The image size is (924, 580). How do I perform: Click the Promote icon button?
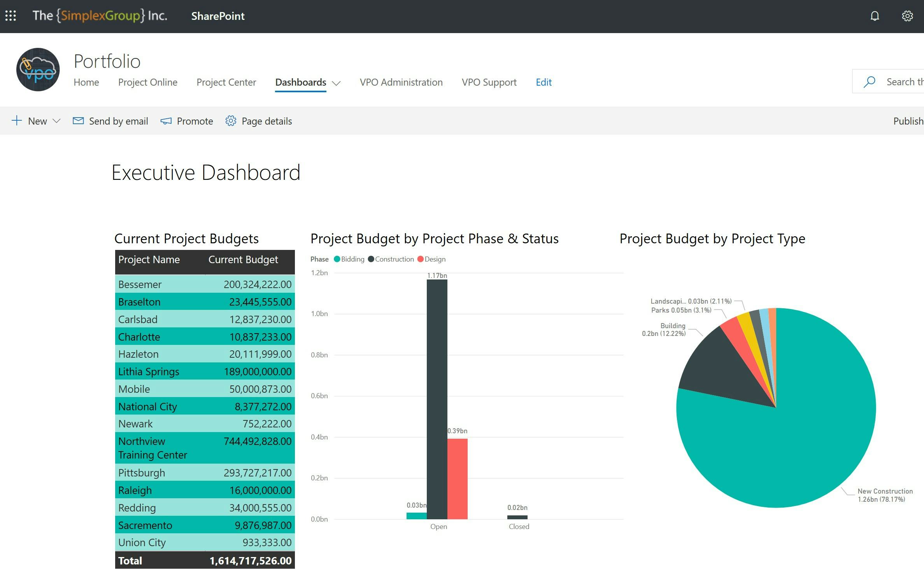pos(166,121)
